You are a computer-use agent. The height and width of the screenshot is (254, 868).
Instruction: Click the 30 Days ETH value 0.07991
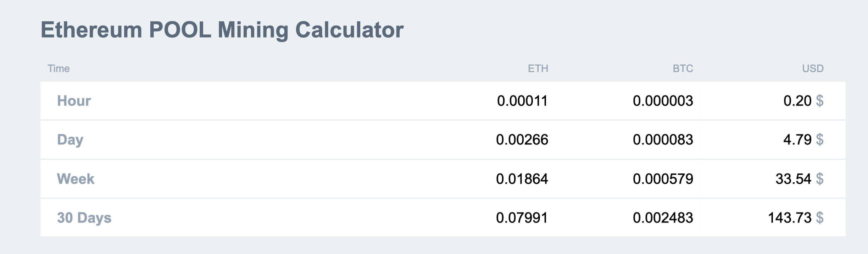click(x=522, y=218)
